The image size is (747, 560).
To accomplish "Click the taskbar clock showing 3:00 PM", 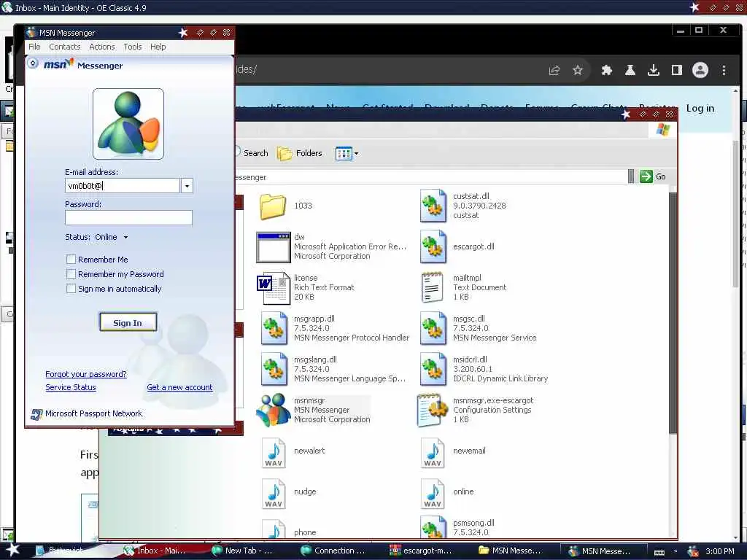I will click(720, 551).
